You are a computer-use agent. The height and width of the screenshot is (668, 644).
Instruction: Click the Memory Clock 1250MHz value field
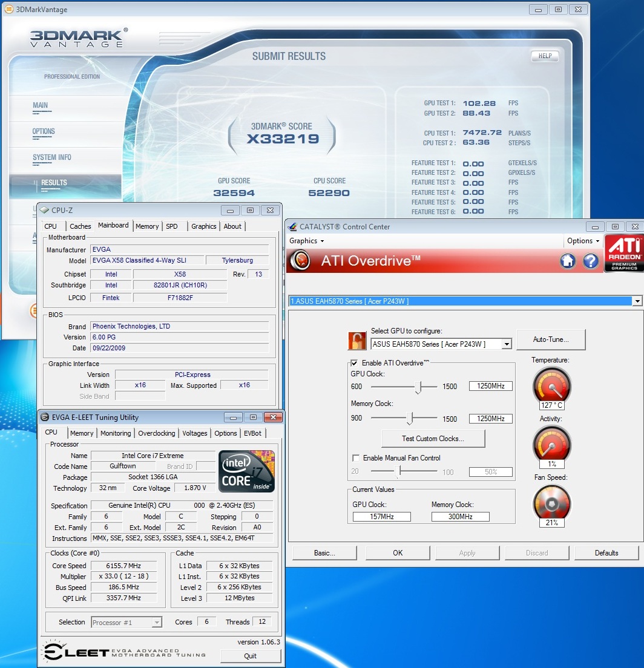(x=490, y=419)
